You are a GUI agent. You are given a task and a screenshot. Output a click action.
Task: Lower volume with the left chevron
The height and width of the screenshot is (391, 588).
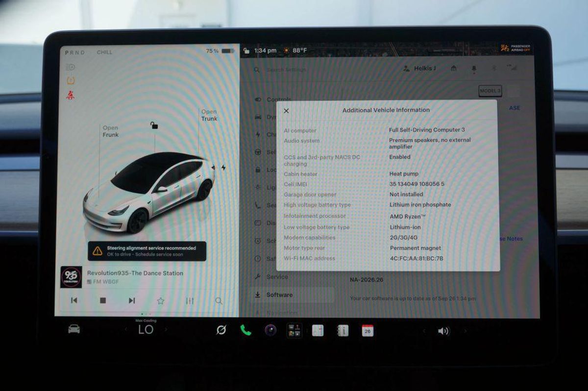click(424, 331)
